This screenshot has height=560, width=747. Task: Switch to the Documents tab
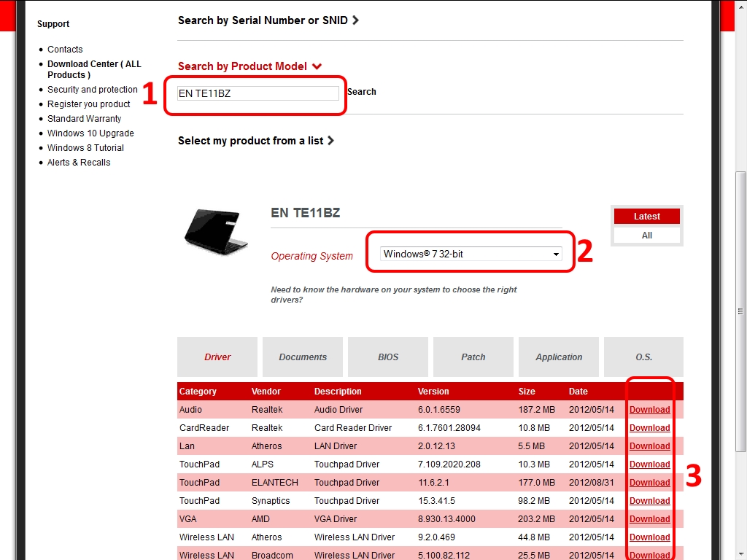point(303,357)
